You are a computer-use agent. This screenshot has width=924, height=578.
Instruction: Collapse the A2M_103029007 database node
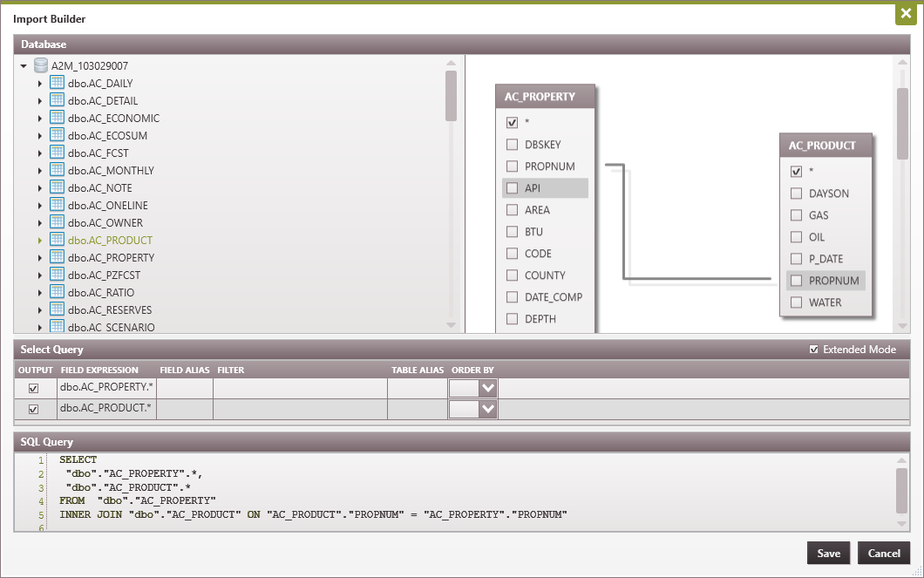(x=24, y=65)
